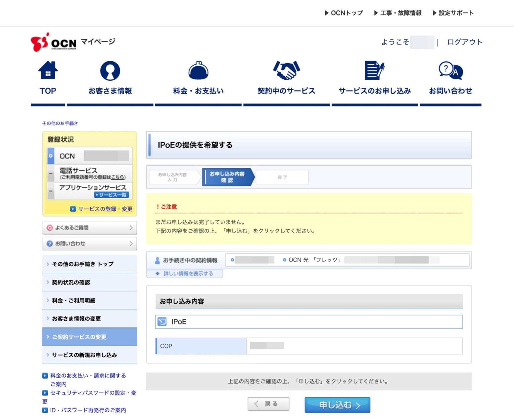The height and width of the screenshot is (420, 514).
Task: Select ご契約サービスの変更 in the side menu
Action: [x=89, y=337]
